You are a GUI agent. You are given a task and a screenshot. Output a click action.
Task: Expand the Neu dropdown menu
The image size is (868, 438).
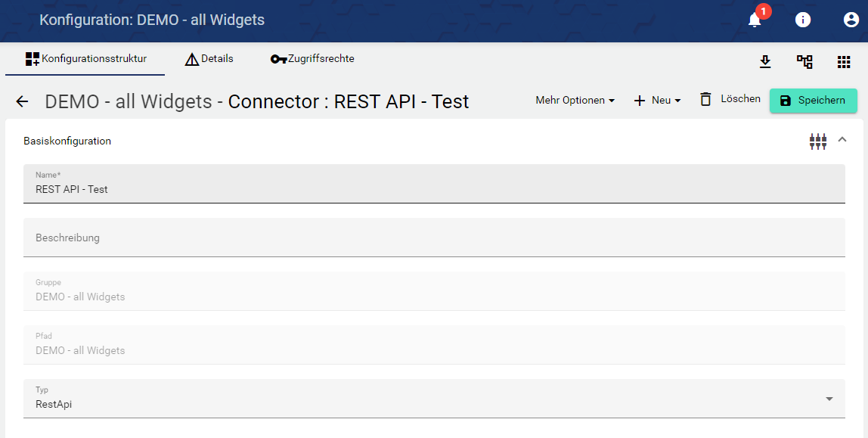(657, 101)
